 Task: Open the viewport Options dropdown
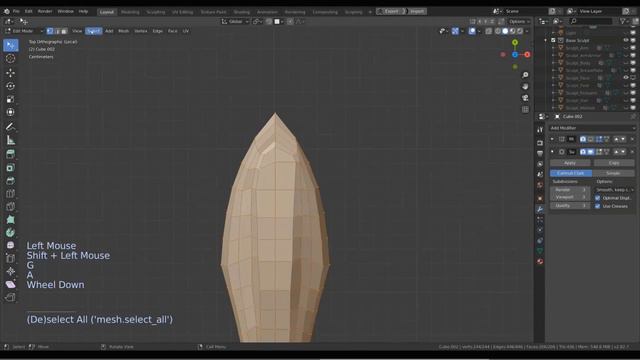click(519, 22)
